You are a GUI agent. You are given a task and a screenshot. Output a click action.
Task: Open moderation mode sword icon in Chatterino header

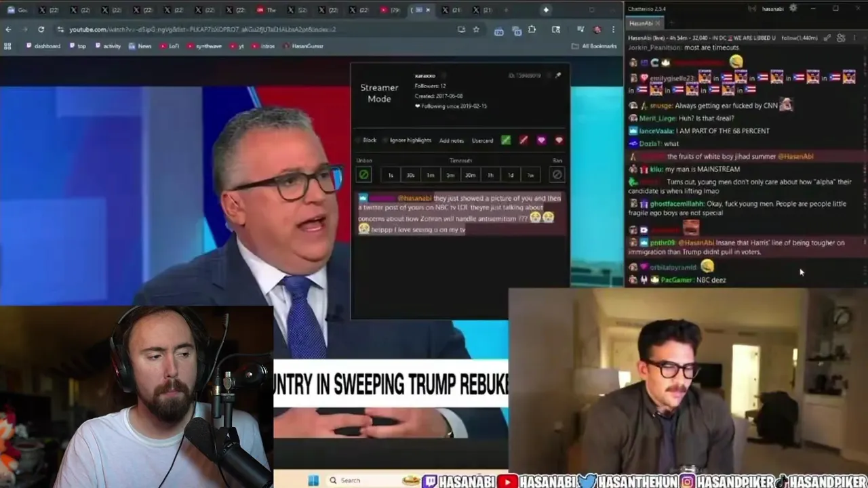(827, 38)
